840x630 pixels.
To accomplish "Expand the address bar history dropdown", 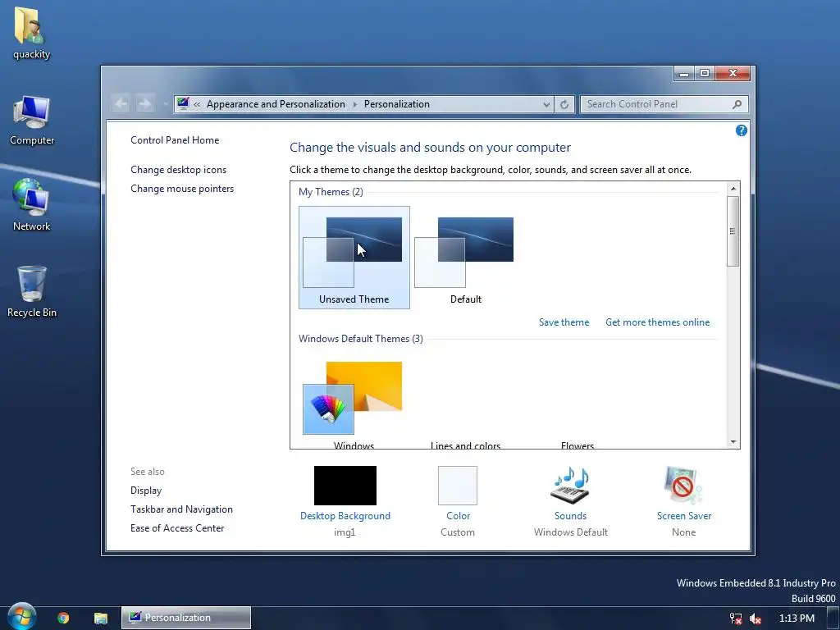I will pos(546,104).
